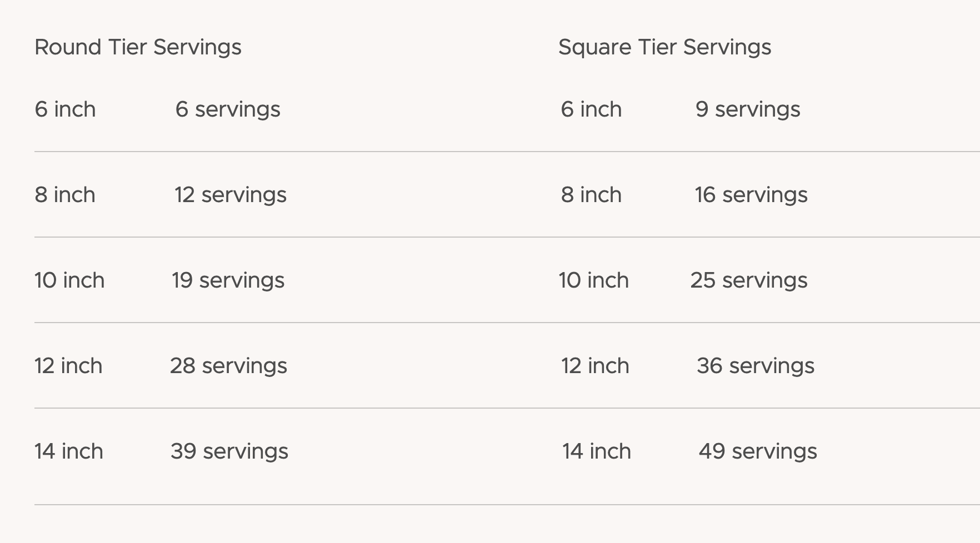Select the round tier 8 inch label

[65, 195]
